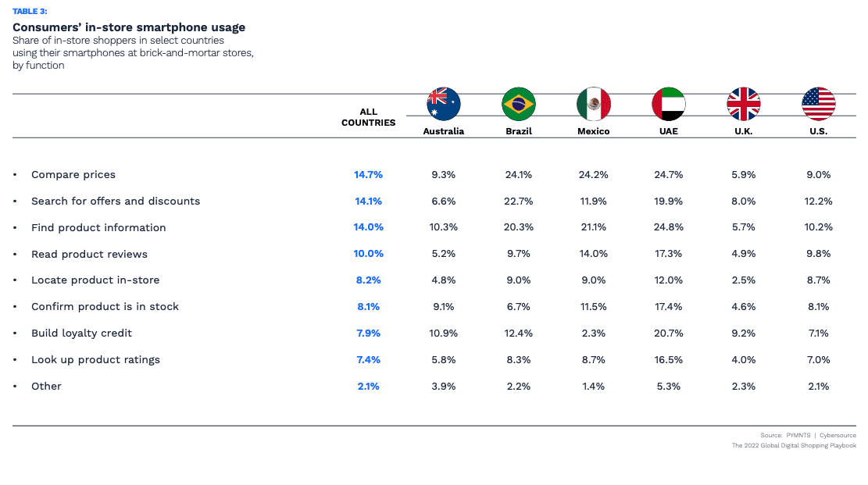
Task: Select the Compare prices row label
Action: [x=73, y=175]
